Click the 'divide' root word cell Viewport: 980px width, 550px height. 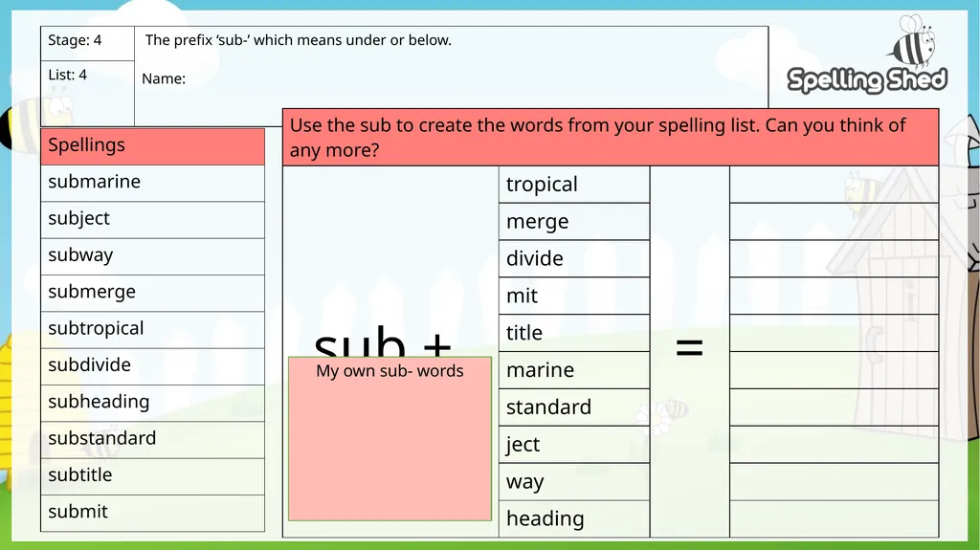(574, 258)
